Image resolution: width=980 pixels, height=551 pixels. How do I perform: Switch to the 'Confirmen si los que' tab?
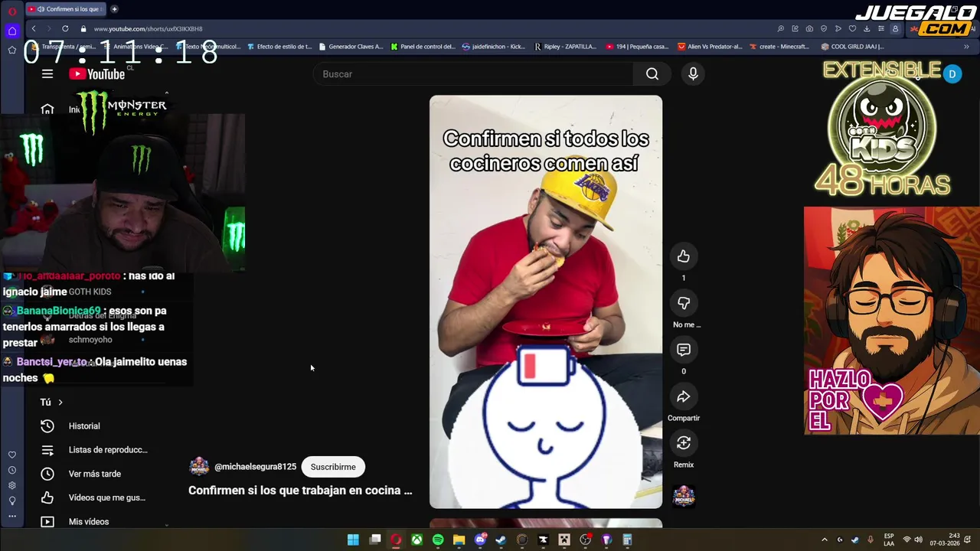pyautogui.click(x=66, y=9)
